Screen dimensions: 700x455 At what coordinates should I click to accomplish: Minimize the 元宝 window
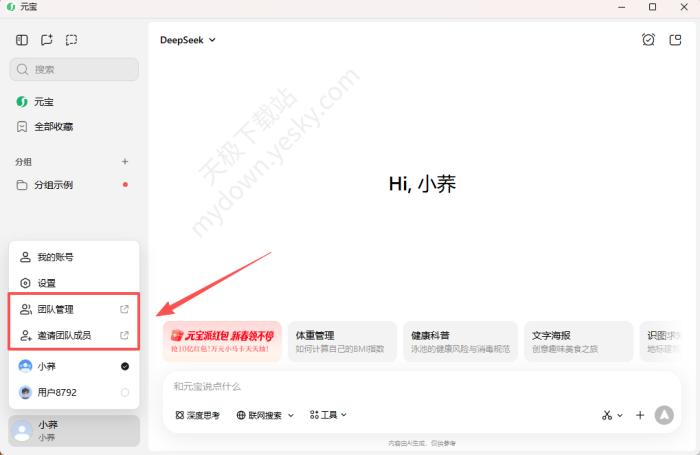tap(621, 7)
